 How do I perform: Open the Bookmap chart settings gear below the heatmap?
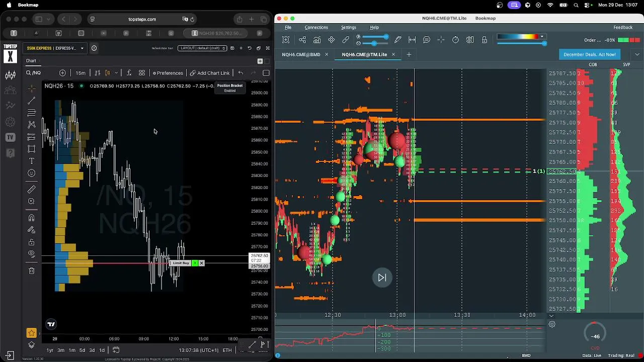(x=552, y=324)
